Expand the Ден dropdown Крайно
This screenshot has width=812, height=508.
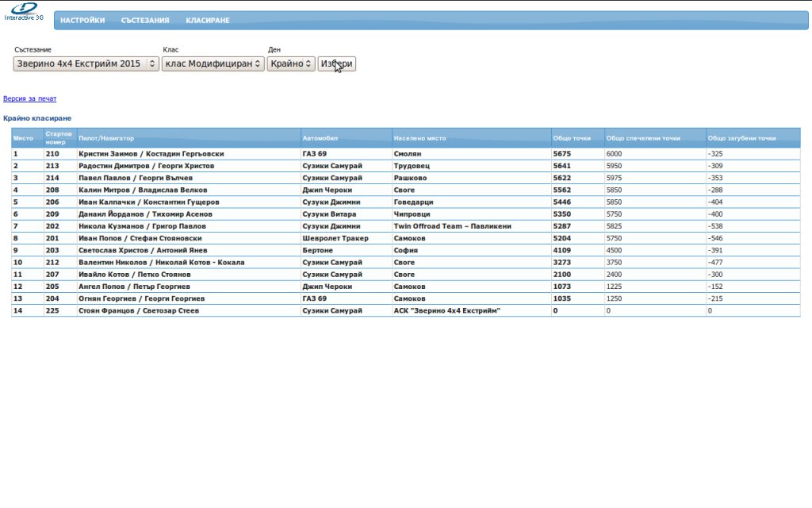point(291,63)
